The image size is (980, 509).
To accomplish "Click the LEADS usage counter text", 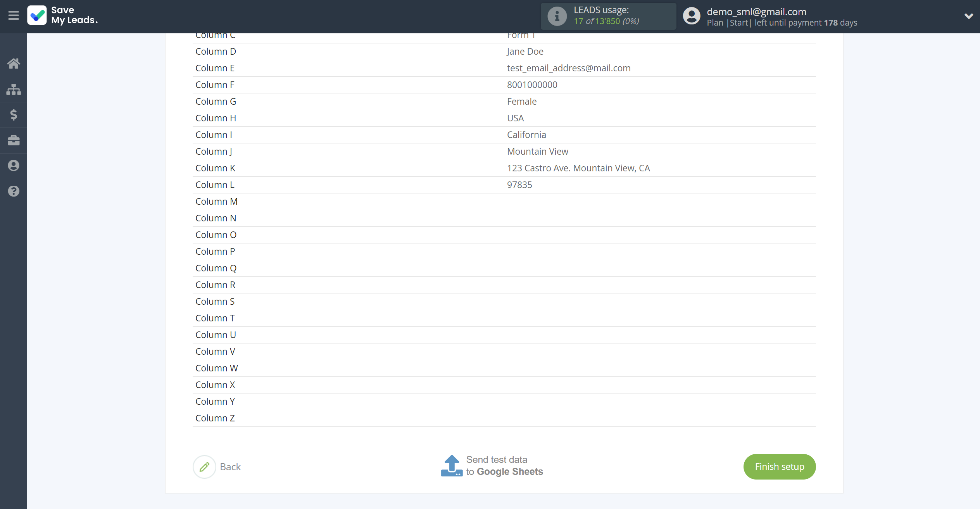I will coord(606,21).
